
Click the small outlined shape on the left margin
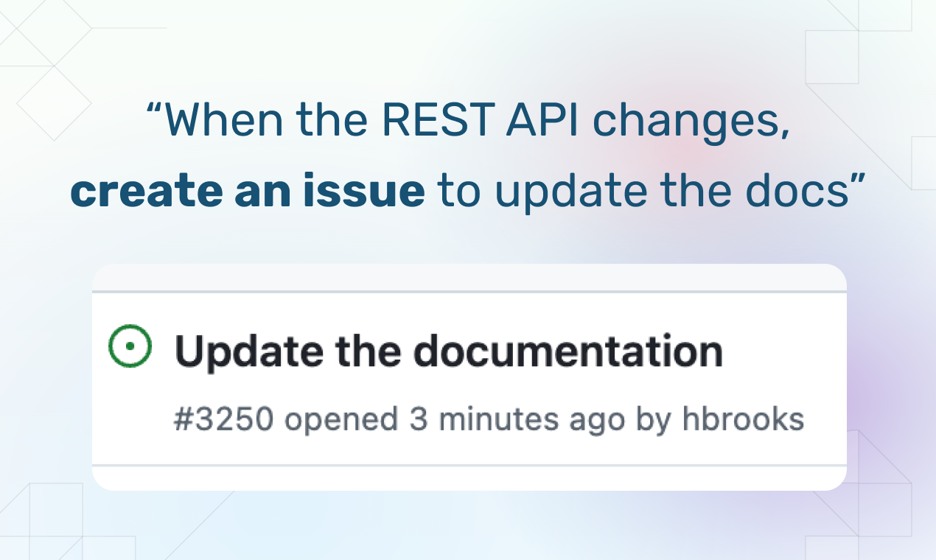pos(54,103)
